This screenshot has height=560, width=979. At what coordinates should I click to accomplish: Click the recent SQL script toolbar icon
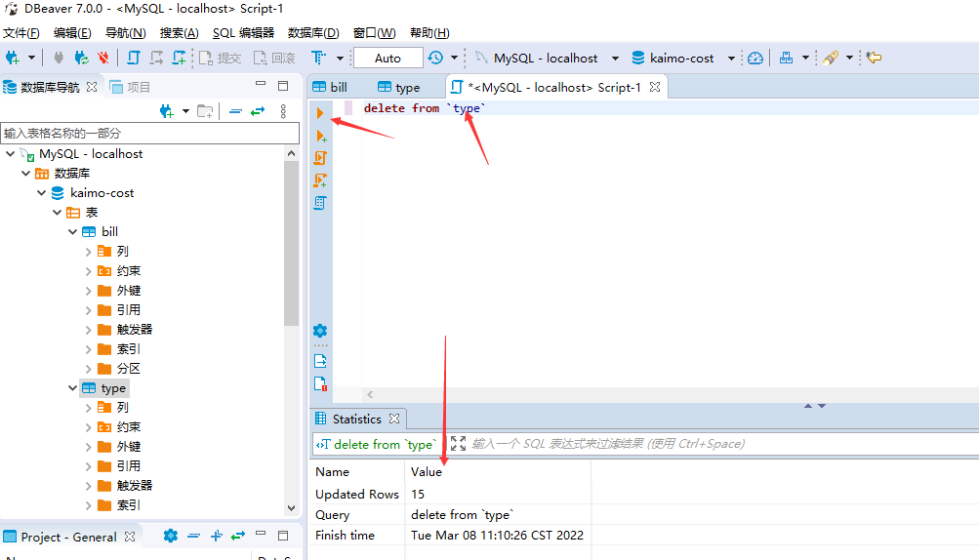pos(156,59)
